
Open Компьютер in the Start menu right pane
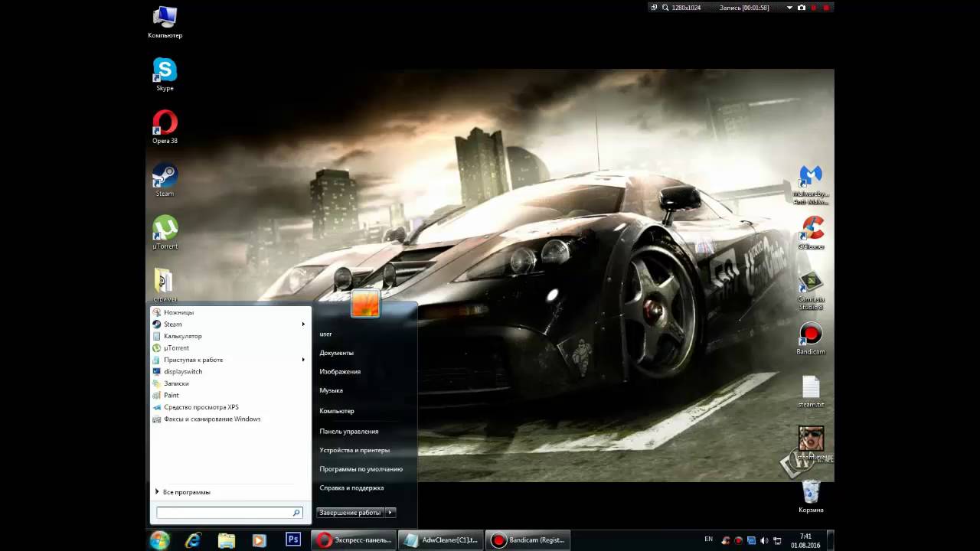pos(337,411)
